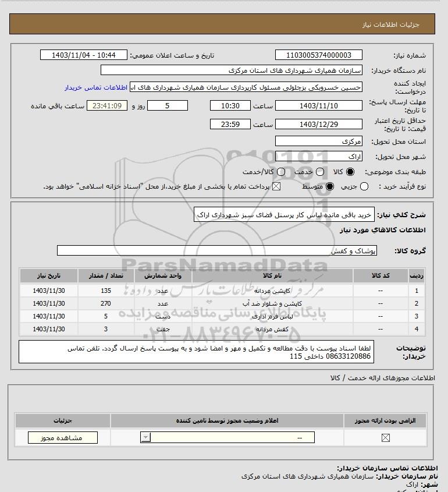
Task: Select the کالا/خدمت radio button
Action: point(281,172)
